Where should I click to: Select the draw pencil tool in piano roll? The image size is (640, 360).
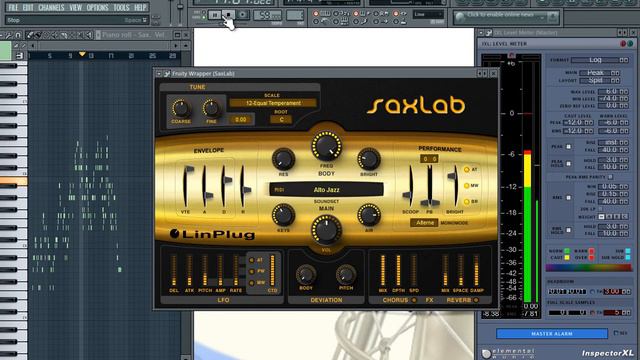pos(29,35)
